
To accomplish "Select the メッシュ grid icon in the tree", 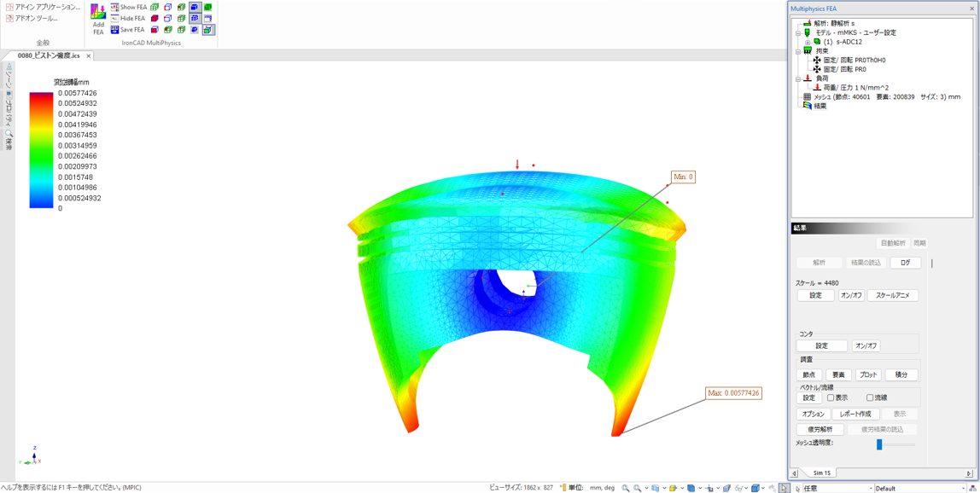I will pyautogui.click(x=807, y=97).
